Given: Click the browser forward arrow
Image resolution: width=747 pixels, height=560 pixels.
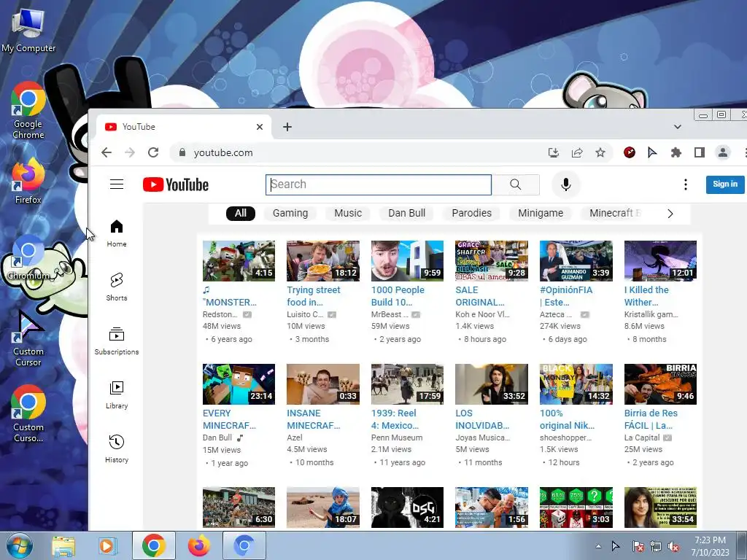Looking at the screenshot, I should click(130, 152).
